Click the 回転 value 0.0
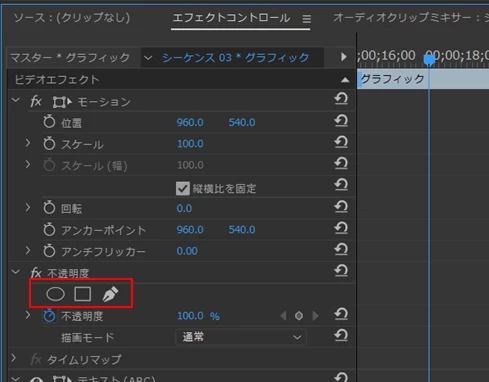 tap(184, 208)
